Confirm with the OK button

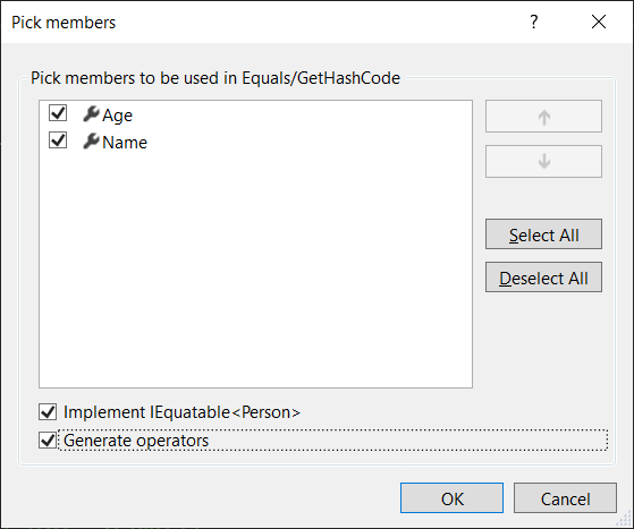tap(452, 498)
